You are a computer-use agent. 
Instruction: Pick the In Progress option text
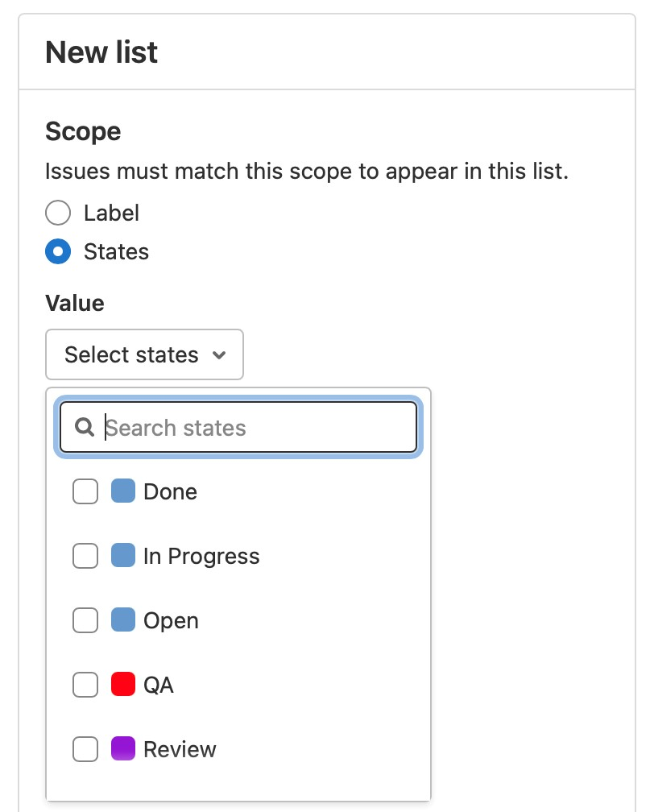coord(201,556)
